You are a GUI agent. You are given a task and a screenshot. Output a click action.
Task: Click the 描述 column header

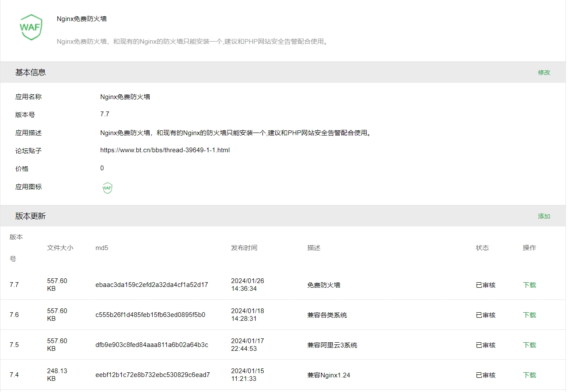314,248
